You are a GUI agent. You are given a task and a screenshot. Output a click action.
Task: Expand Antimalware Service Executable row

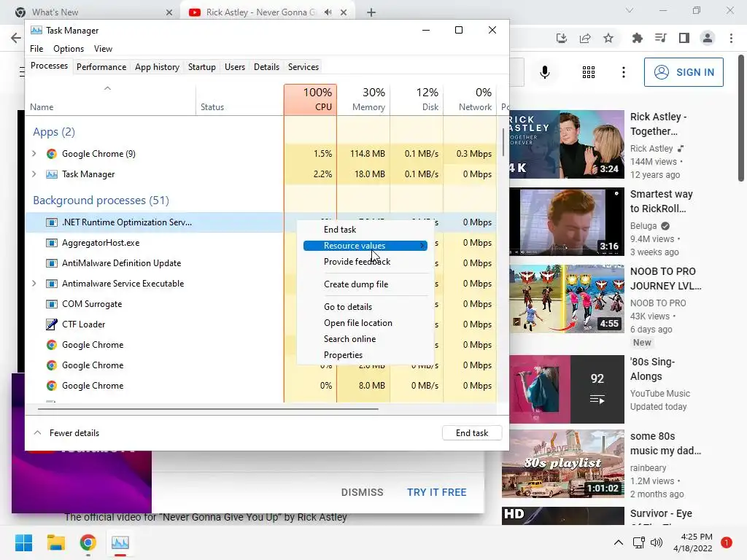coord(34,284)
